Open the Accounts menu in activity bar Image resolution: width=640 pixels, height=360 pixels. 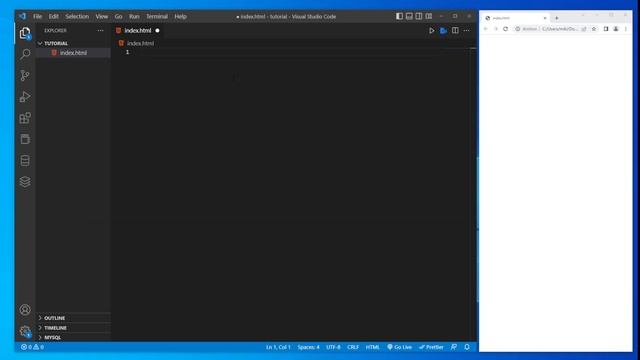(x=25, y=310)
